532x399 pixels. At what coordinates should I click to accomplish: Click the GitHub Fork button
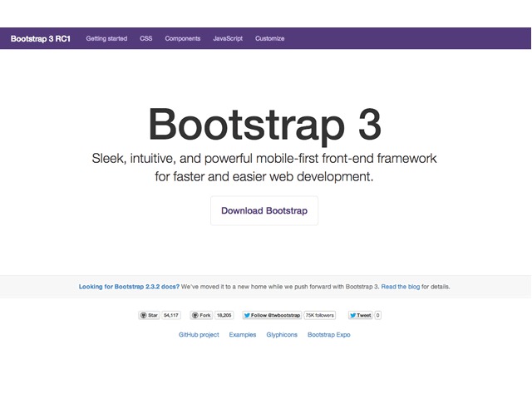(x=201, y=315)
